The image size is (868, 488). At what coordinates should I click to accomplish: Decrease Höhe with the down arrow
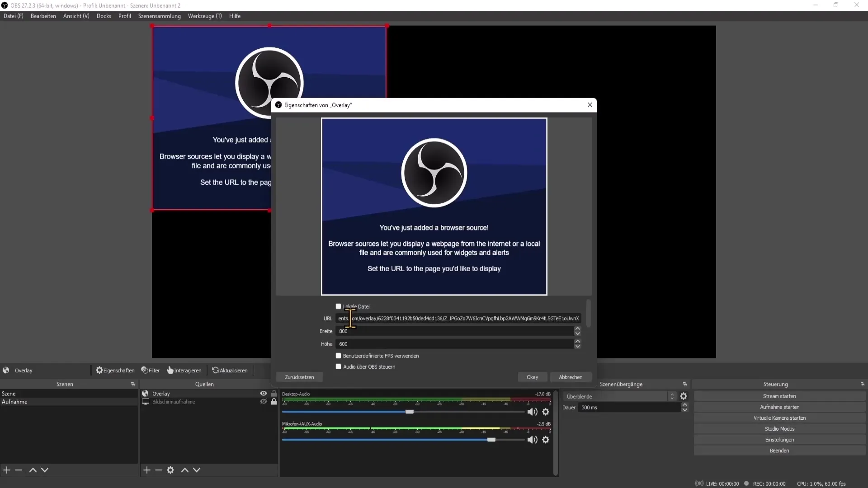pos(577,347)
